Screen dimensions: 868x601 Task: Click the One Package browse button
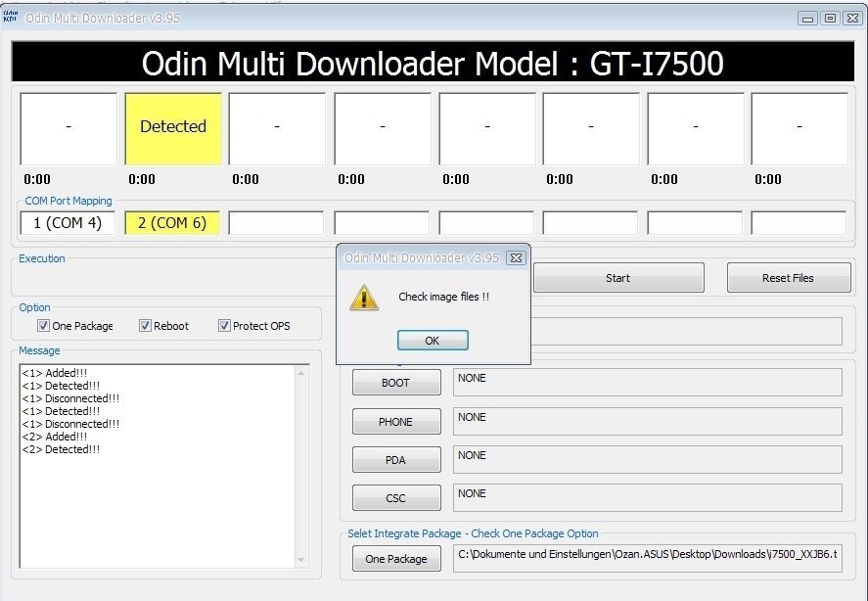pyautogui.click(x=396, y=558)
